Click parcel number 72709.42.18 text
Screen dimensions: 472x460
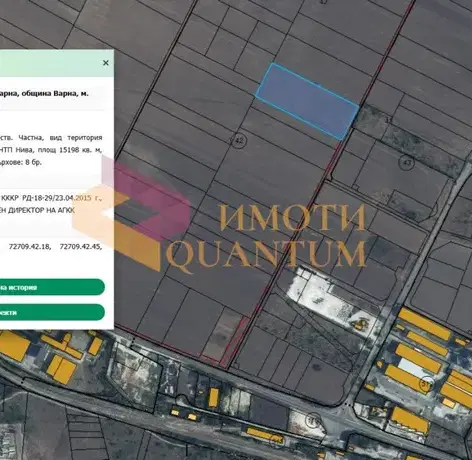tap(30, 247)
